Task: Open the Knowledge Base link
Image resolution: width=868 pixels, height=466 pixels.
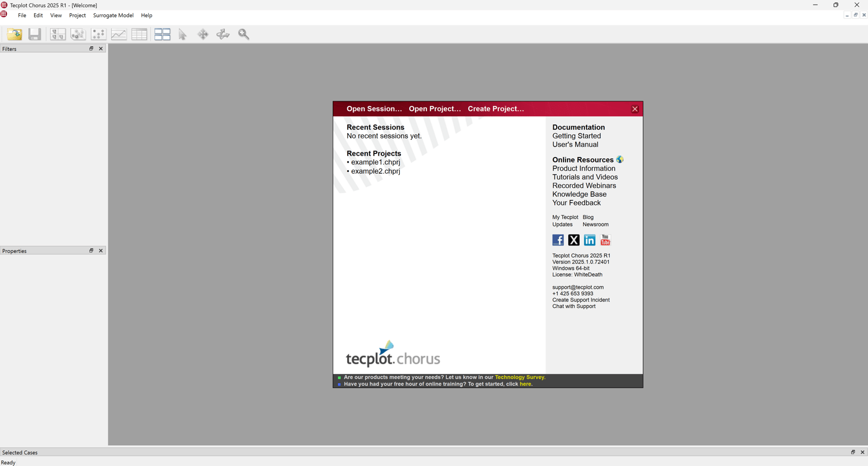Action: coord(580,195)
